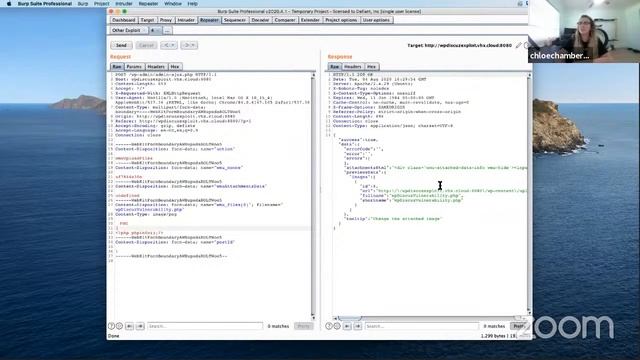The width and height of the screenshot is (640, 360).
Task: Open Burp Suite Professional application menu
Action: click(x=45, y=4)
